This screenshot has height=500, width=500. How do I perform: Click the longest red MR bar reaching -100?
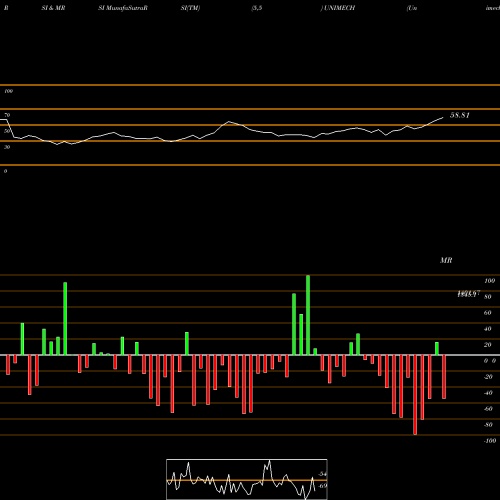pos(415,395)
